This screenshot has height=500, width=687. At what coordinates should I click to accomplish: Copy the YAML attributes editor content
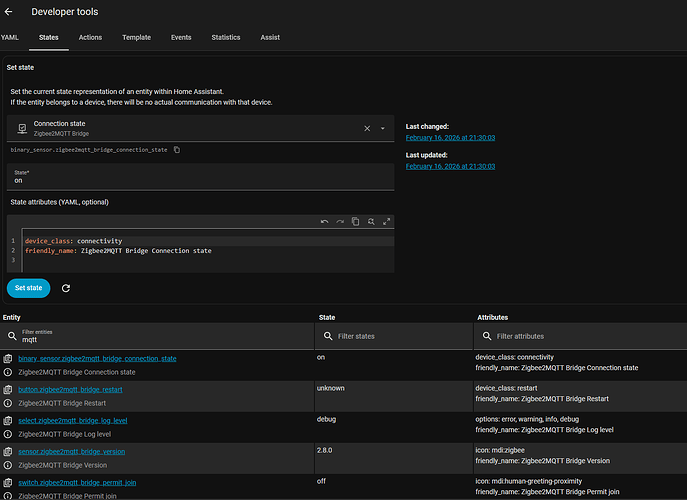click(355, 222)
